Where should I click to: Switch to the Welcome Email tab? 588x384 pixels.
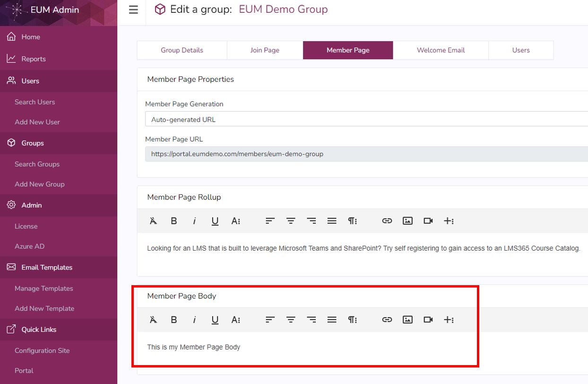[440, 50]
